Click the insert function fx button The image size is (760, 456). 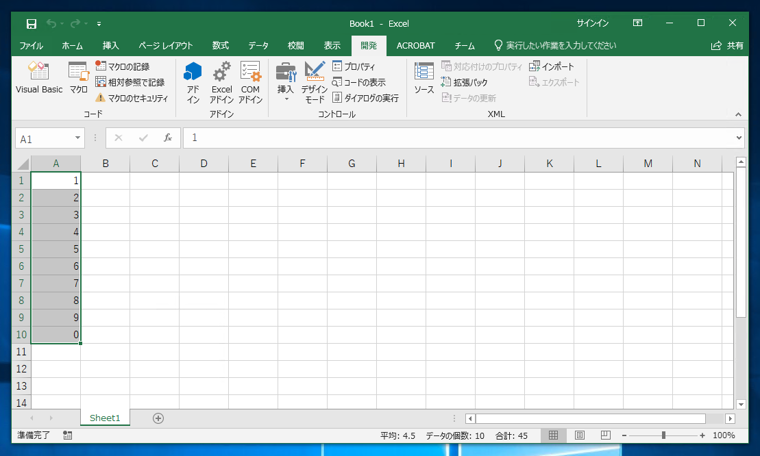[x=168, y=138]
